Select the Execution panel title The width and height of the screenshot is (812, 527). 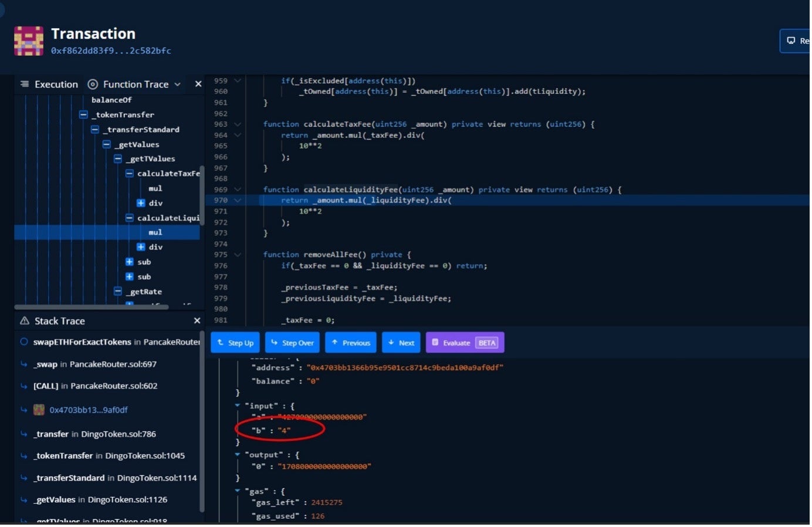tap(56, 85)
